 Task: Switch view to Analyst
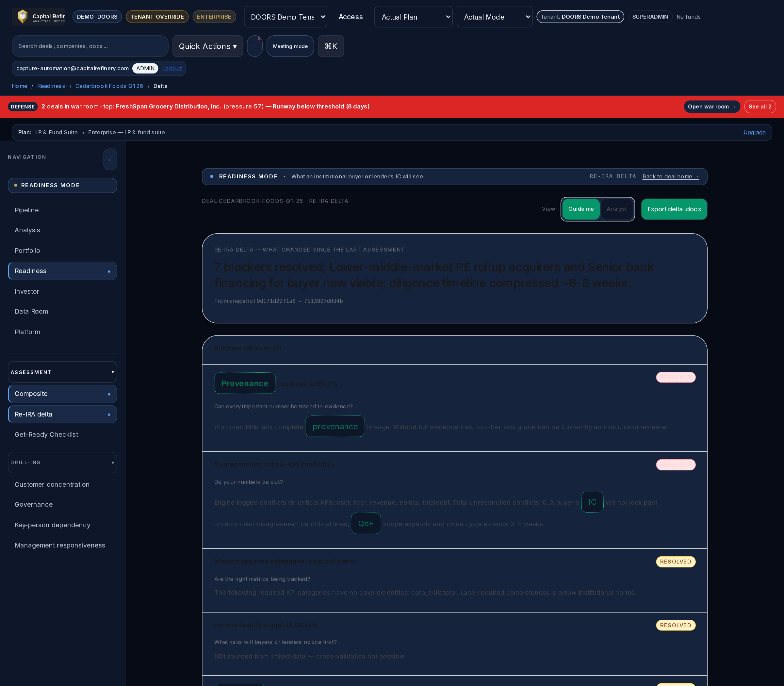tap(616, 209)
